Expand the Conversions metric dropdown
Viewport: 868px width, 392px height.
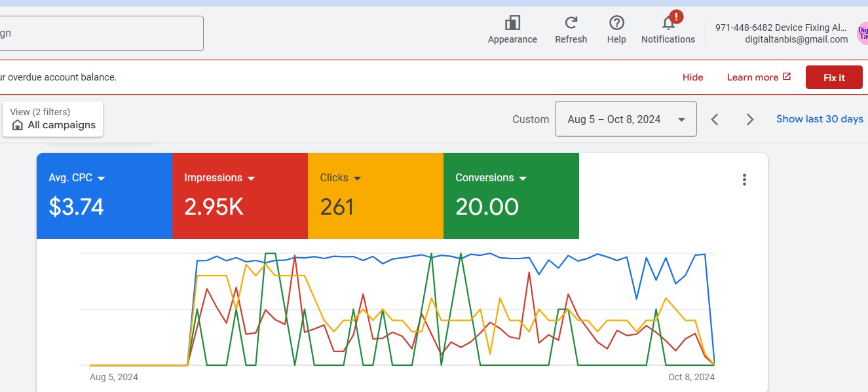[x=523, y=178]
